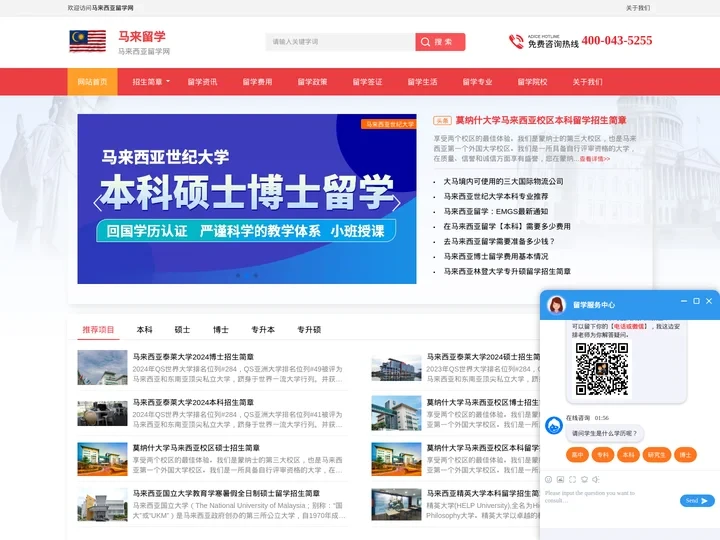Screen dimensions: 720x540
Task: Click screenshot capture icon in chat
Action: [572, 479]
